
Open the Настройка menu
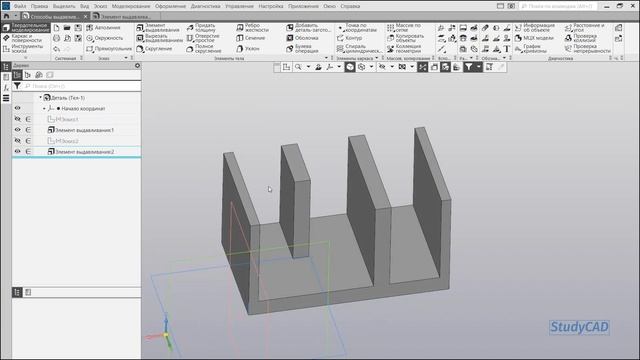tap(271, 6)
